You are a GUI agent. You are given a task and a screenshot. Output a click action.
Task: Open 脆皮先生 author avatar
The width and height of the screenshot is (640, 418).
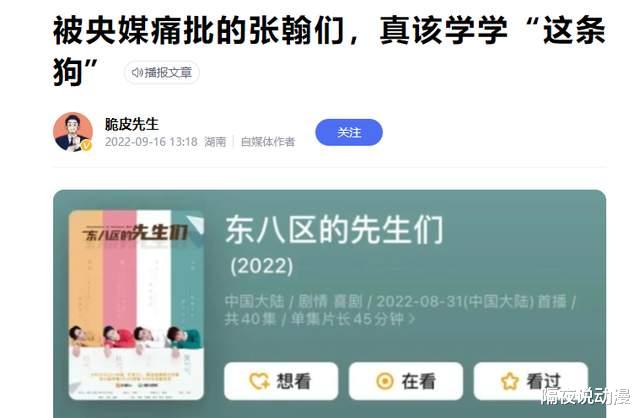click(x=73, y=132)
